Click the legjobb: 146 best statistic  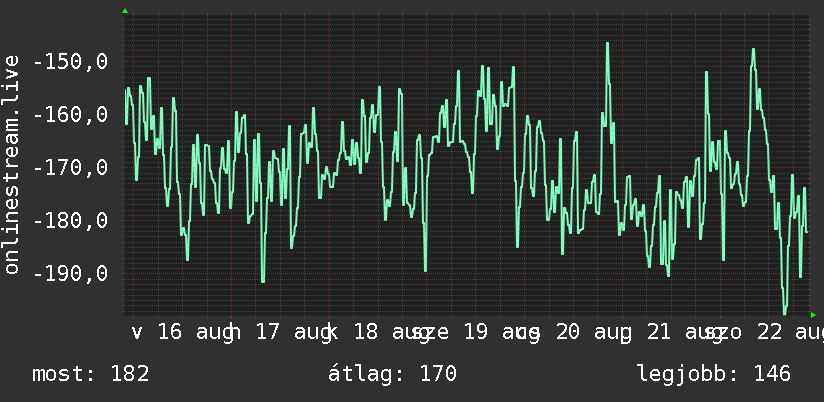[x=714, y=374]
